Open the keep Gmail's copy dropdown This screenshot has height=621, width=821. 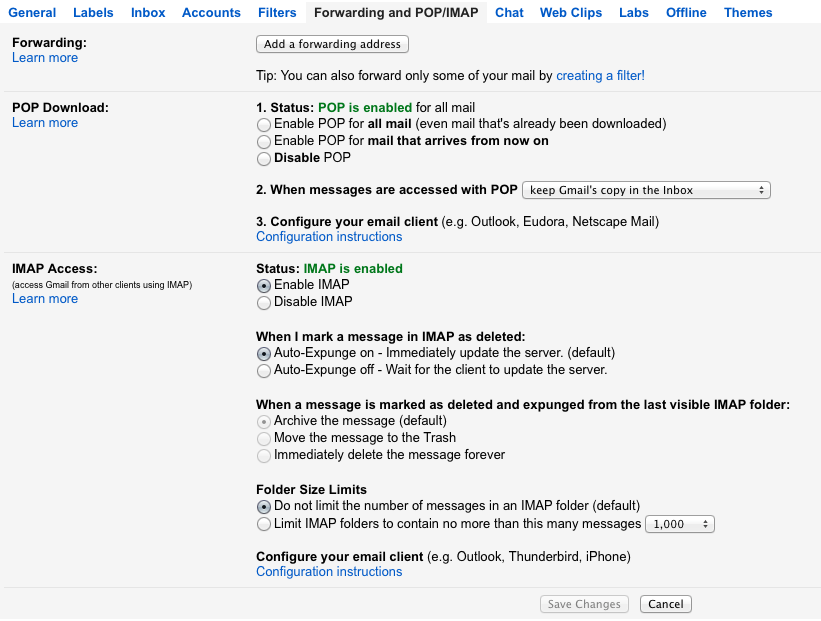[x=647, y=190]
